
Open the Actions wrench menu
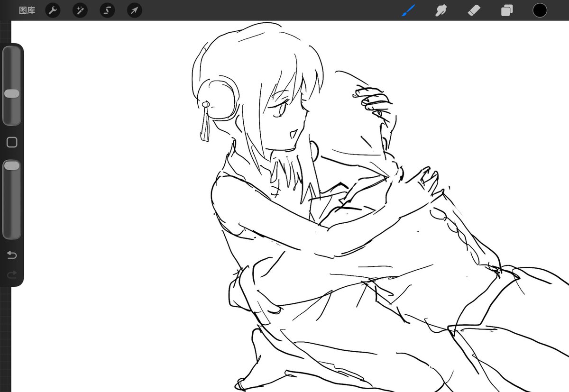coord(53,10)
